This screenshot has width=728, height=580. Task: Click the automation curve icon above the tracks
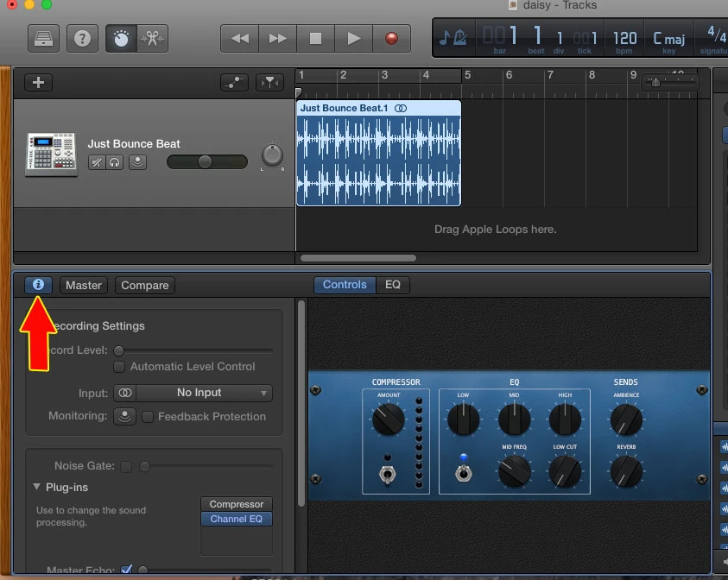pos(234,82)
